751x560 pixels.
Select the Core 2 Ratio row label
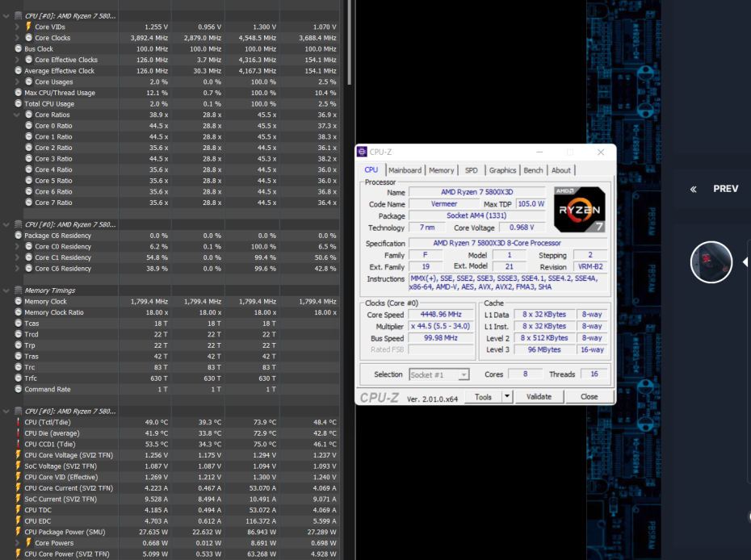click(53, 148)
